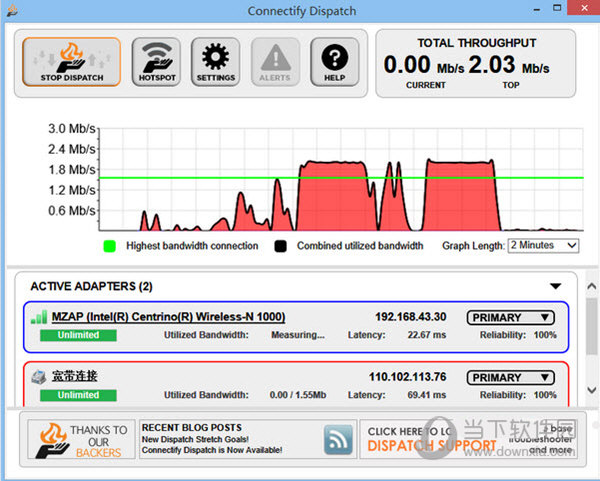This screenshot has height=481, width=600.
Task: Click the 110.102.113.76 IP address
Action: point(408,377)
